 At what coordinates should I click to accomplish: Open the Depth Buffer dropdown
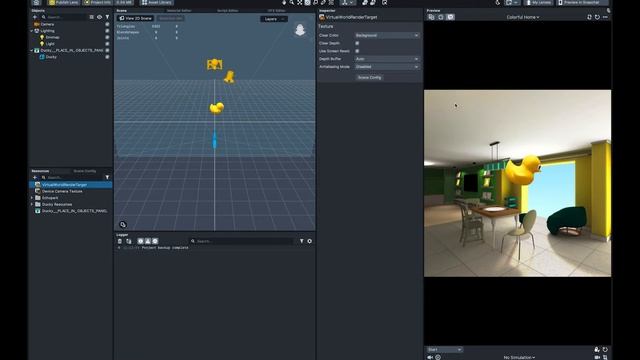(x=387, y=59)
